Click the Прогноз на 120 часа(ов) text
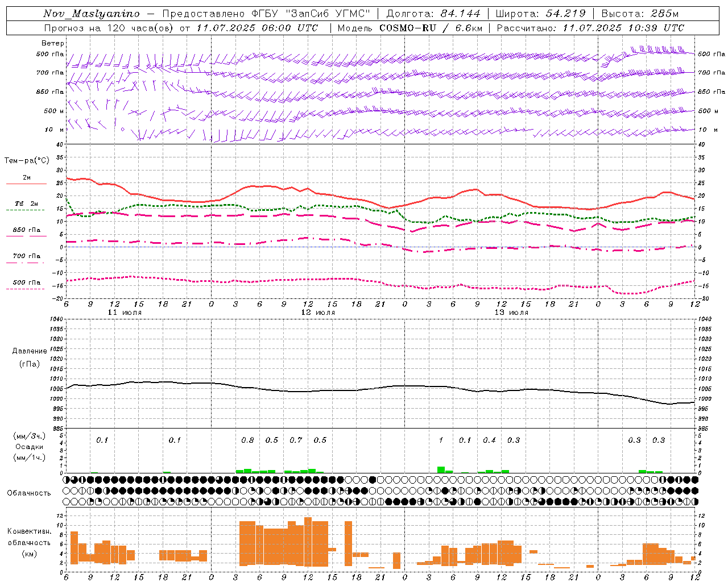 (x=110, y=28)
